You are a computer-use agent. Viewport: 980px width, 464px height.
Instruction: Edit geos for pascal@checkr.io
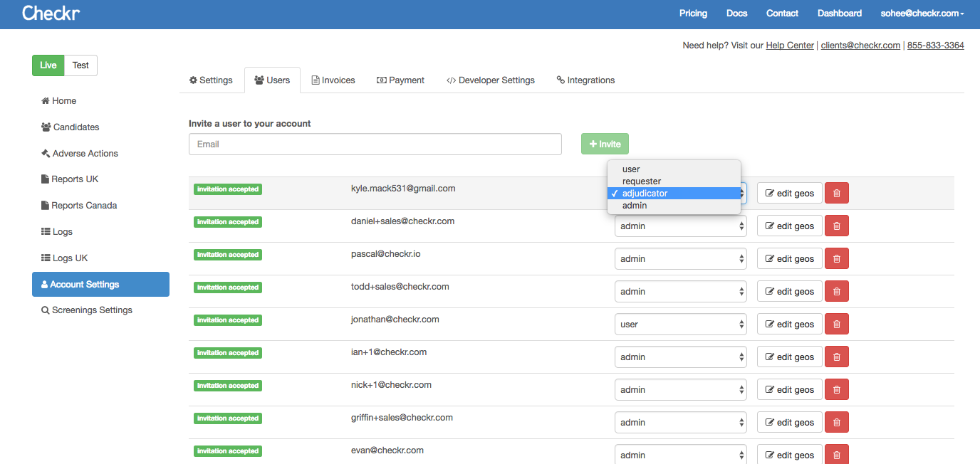tap(789, 259)
